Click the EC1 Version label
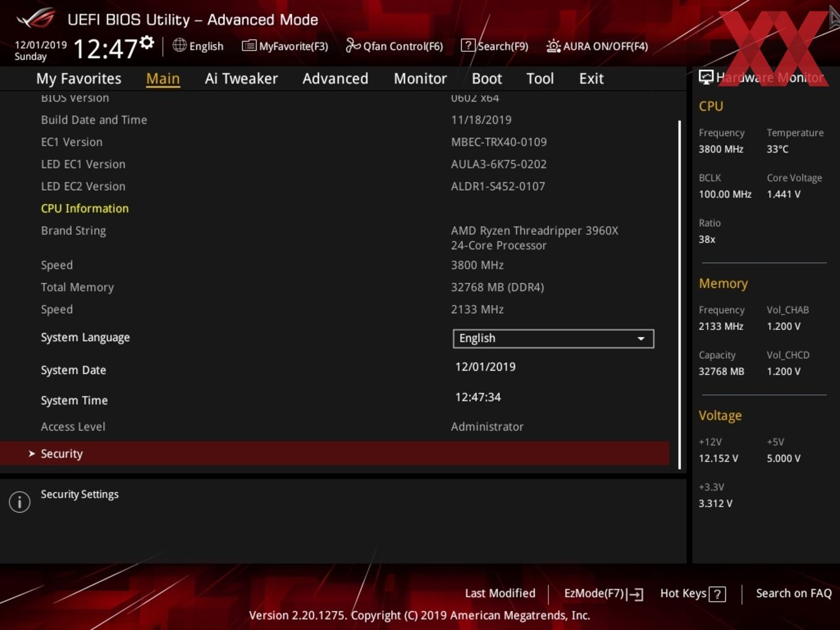Viewport: 840px width, 630px height. (x=72, y=142)
